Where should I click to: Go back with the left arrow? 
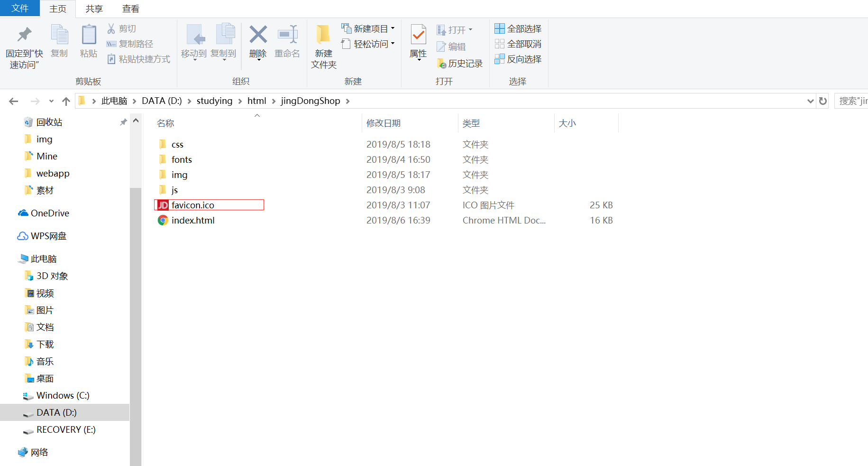click(14, 101)
